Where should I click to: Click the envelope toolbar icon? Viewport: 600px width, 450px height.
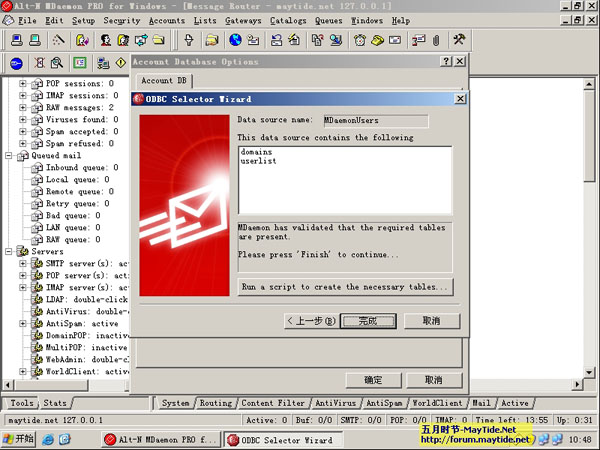[395, 40]
